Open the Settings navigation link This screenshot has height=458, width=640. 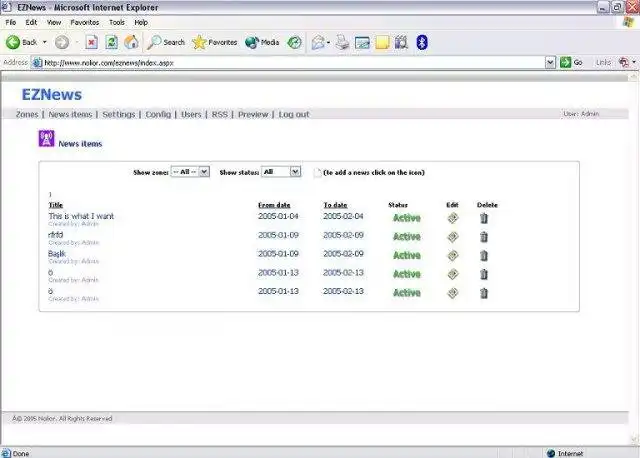pyautogui.click(x=118, y=114)
